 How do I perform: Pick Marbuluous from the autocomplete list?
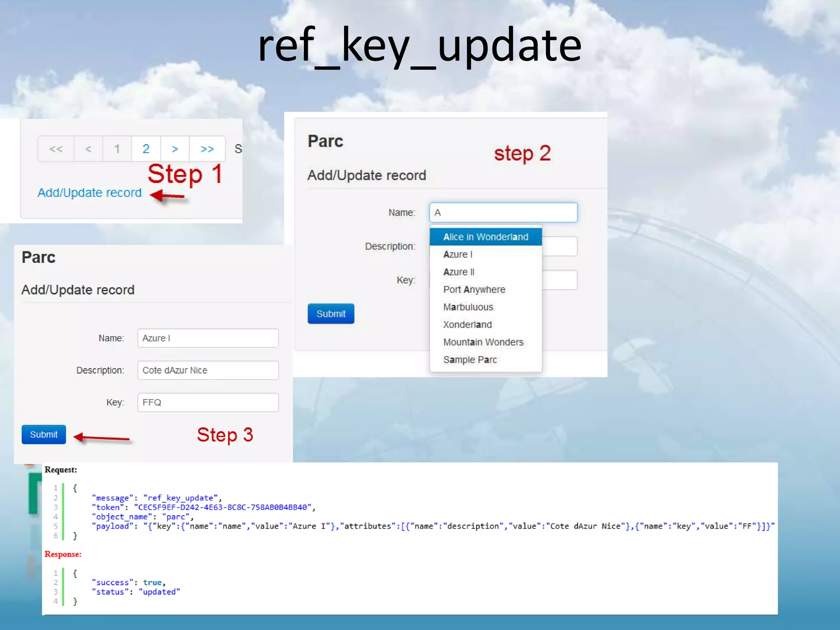[486, 307]
